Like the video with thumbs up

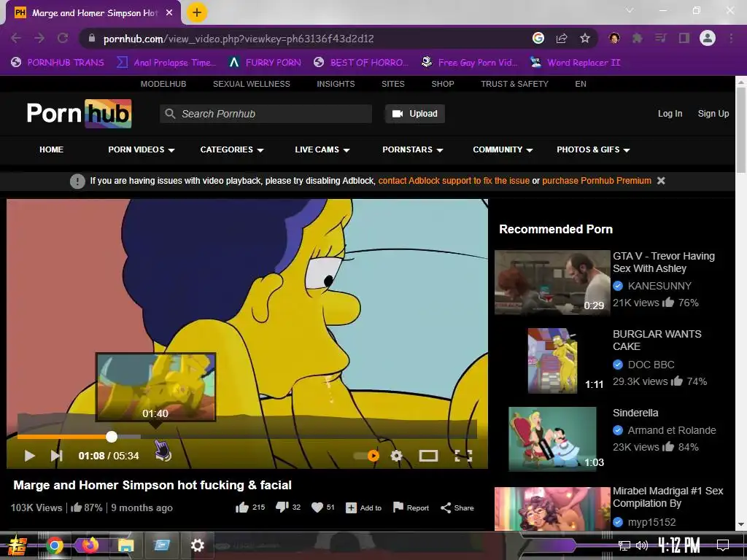tap(242, 507)
